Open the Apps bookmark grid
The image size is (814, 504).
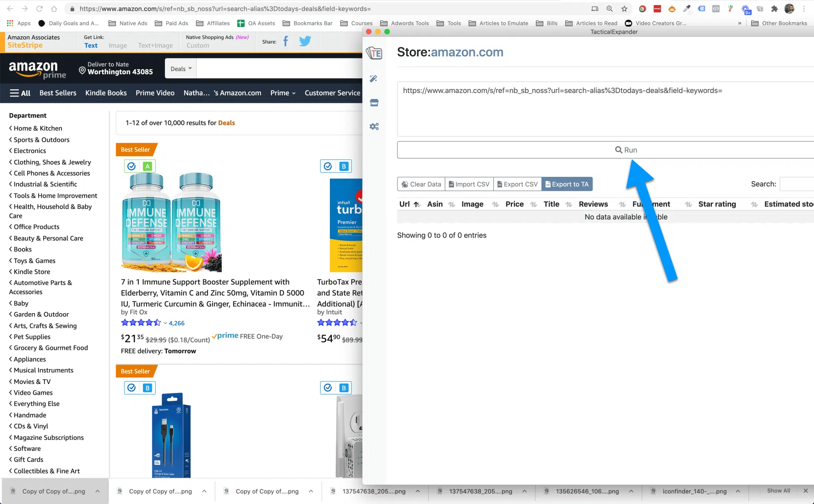click(19, 23)
